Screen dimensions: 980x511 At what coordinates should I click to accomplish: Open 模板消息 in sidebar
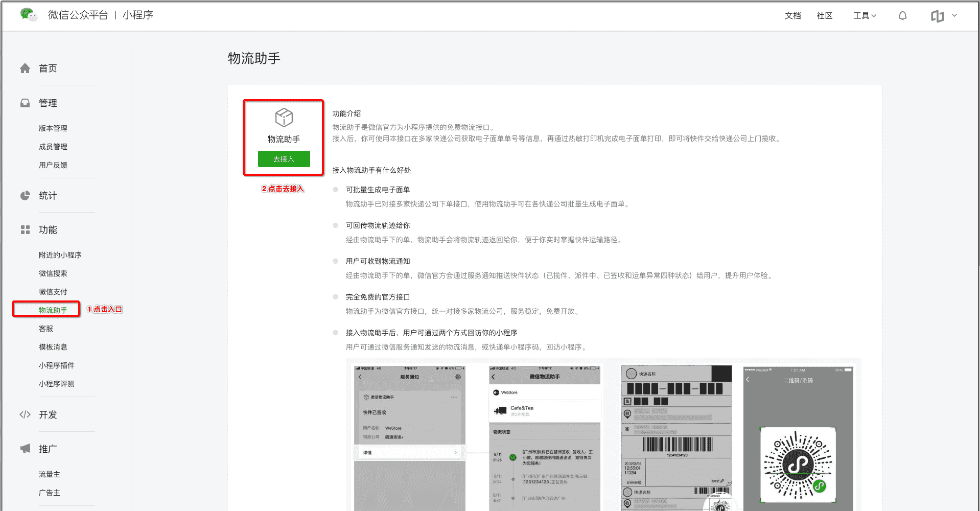[x=53, y=347]
